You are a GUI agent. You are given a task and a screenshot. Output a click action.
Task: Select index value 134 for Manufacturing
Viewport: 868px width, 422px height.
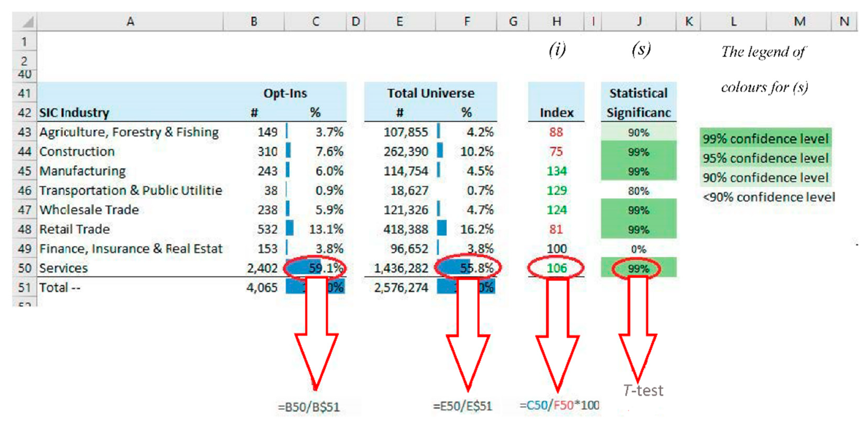pos(556,171)
